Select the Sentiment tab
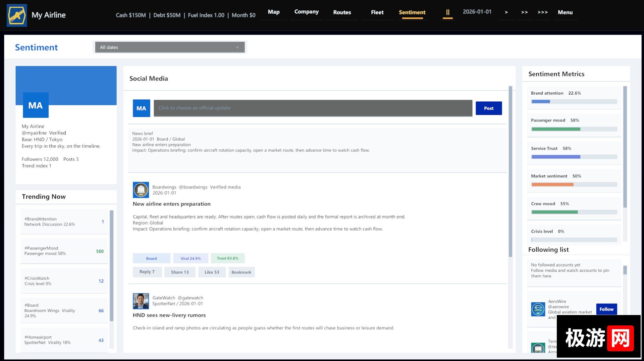Image resolution: width=644 pixels, height=361 pixels. click(412, 12)
